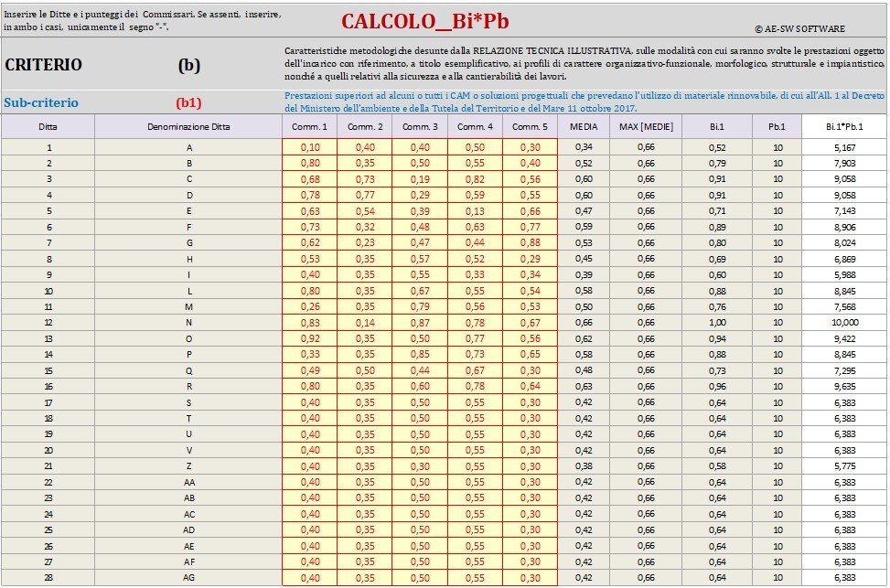Select the Denominazione Ditta header cell
This screenshot has width=890, height=588.
coord(188,126)
